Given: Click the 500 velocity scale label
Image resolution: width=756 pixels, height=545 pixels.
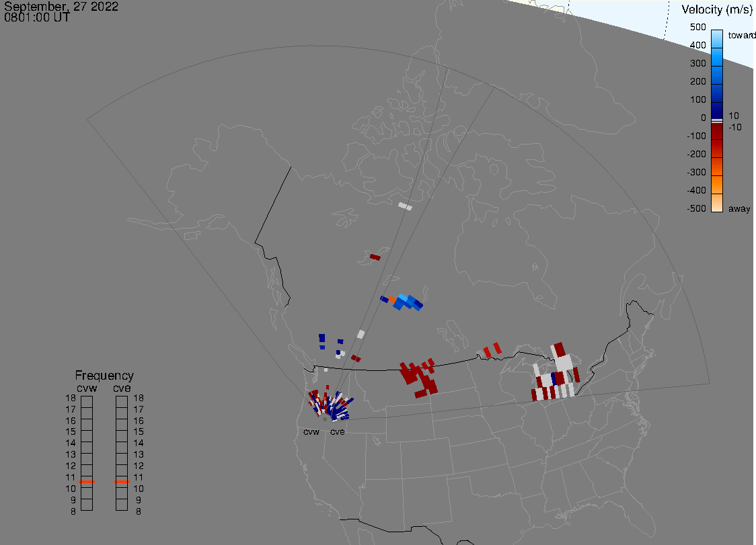Looking at the screenshot, I should [x=697, y=27].
